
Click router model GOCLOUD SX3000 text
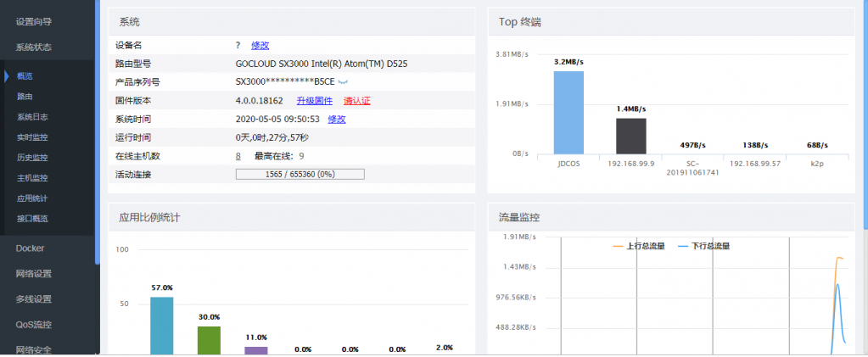coord(322,64)
